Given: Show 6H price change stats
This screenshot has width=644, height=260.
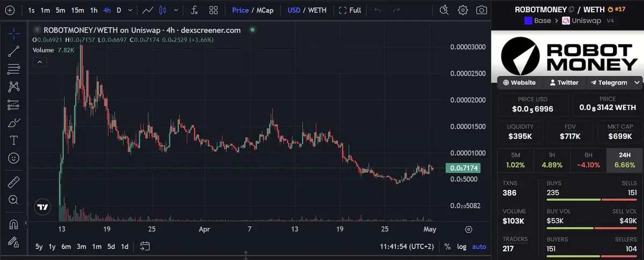Looking at the screenshot, I should point(587,160).
